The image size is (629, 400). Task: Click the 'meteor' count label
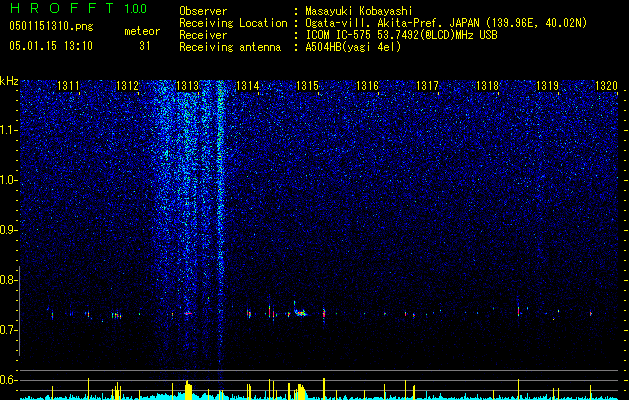(142, 31)
